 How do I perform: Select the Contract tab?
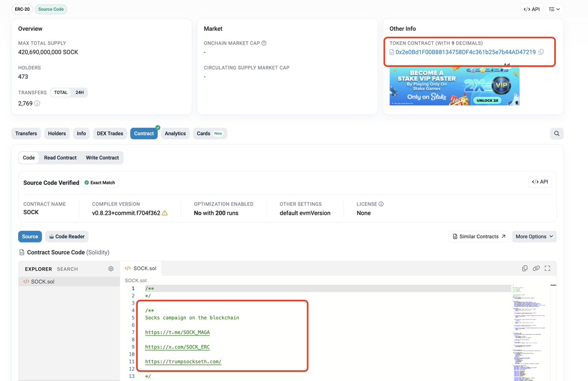pos(144,133)
